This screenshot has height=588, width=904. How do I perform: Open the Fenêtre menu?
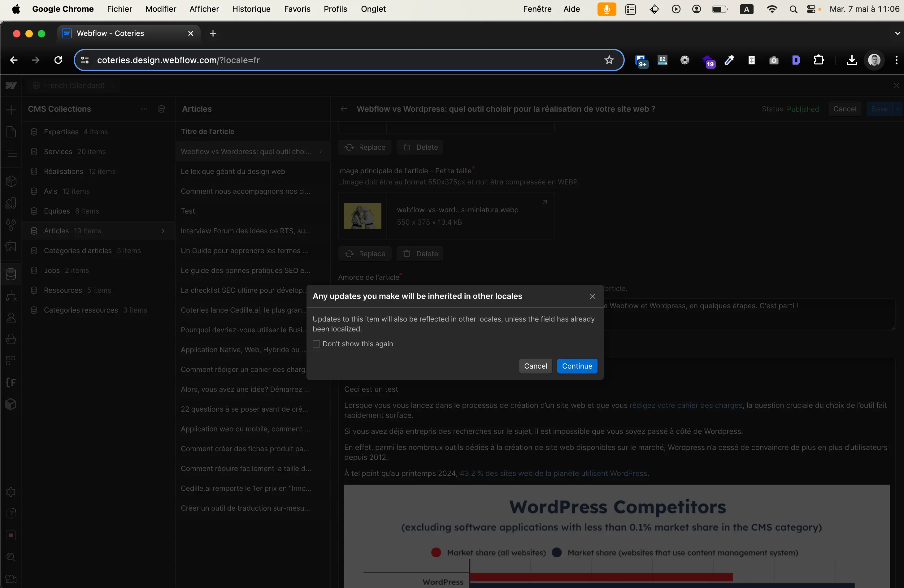pyautogui.click(x=537, y=9)
